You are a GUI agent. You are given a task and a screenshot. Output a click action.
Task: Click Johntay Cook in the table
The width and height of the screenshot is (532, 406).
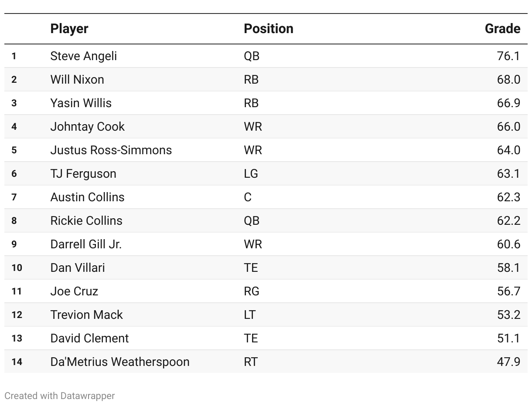(x=88, y=127)
